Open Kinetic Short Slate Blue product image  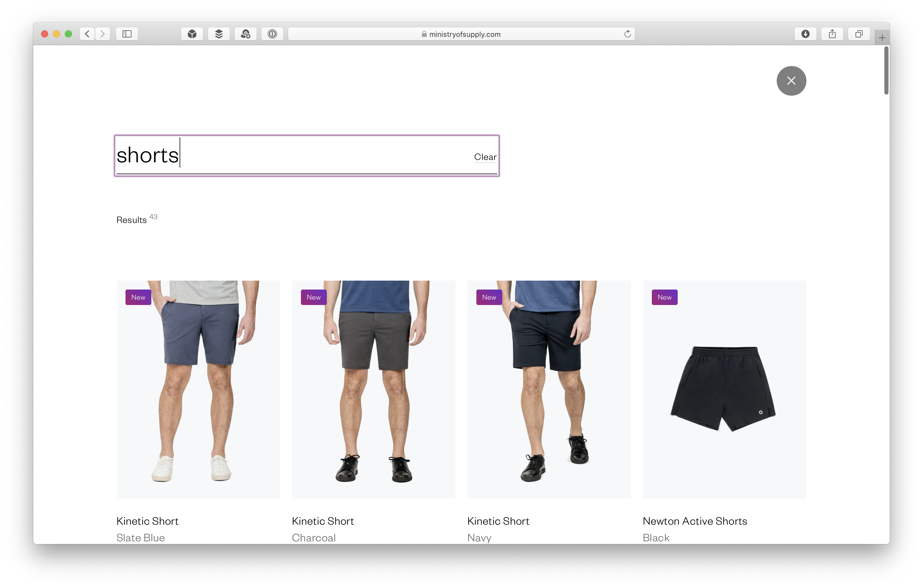click(x=198, y=389)
